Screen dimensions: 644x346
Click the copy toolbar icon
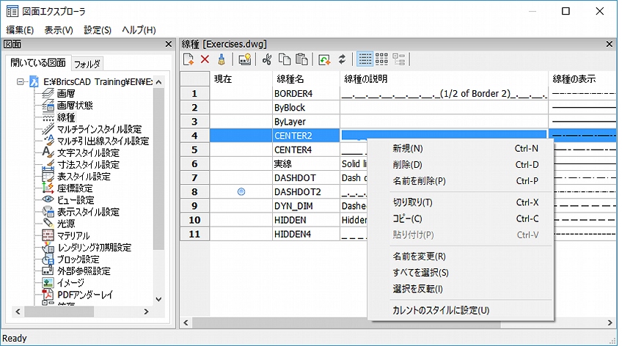(x=285, y=59)
